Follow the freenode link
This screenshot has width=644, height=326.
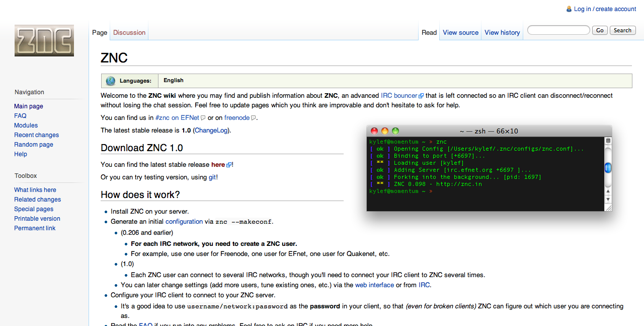click(x=237, y=118)
